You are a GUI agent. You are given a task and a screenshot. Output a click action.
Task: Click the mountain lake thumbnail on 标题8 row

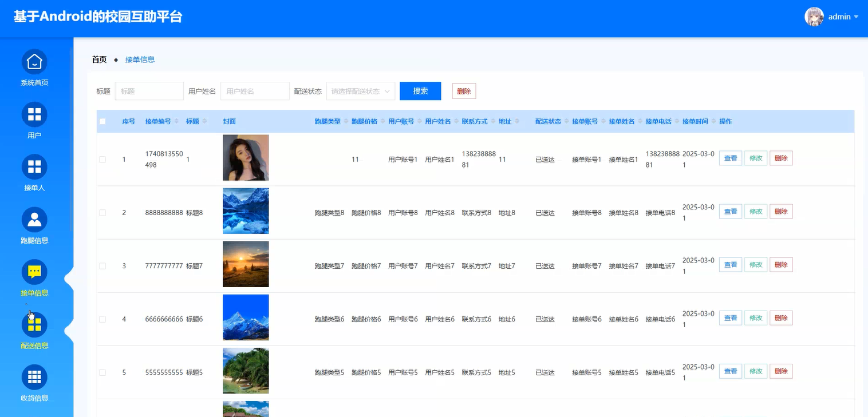(246, 211)
